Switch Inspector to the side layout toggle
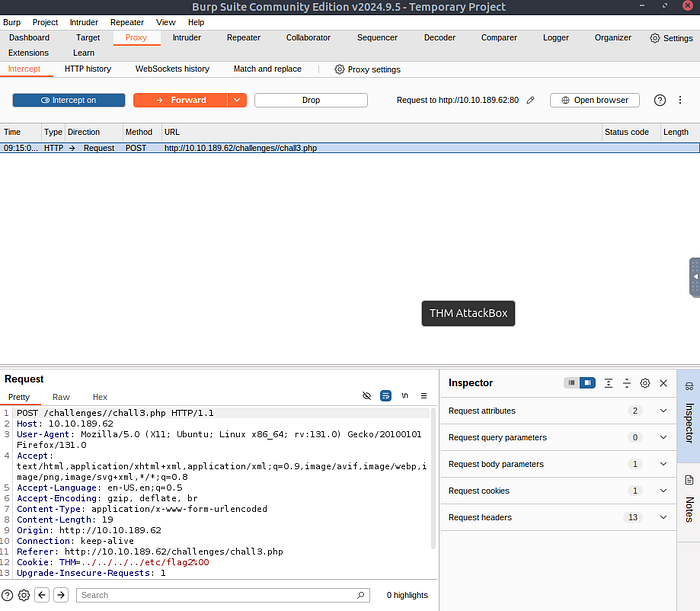 tap(588, 382)
